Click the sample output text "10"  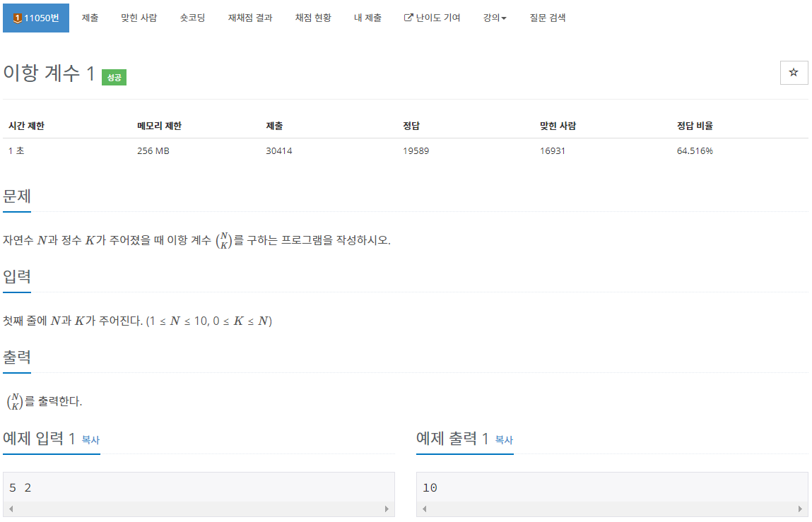point(430,487)
